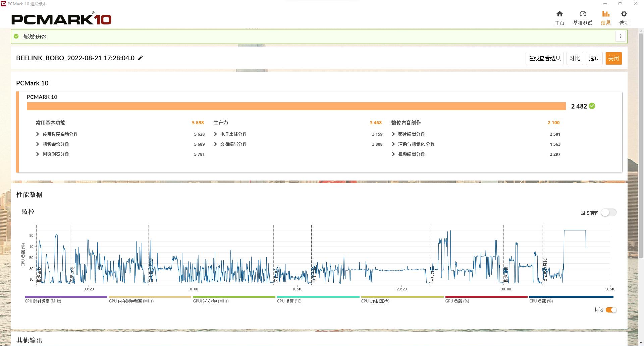
Task: Click the 对比 compare button
Action: (575, 58)
